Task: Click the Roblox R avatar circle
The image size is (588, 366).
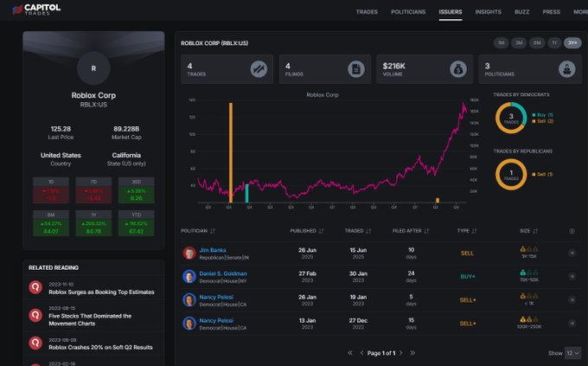Action: (x=93, y=68)
